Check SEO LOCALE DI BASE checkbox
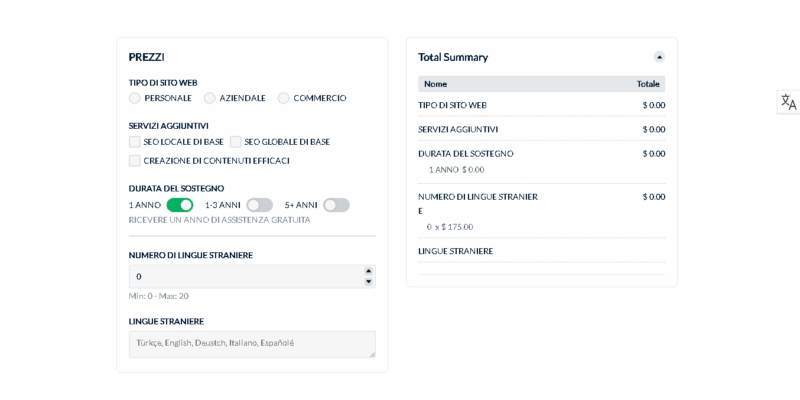800x400 pixels. (x=135, y=142)
